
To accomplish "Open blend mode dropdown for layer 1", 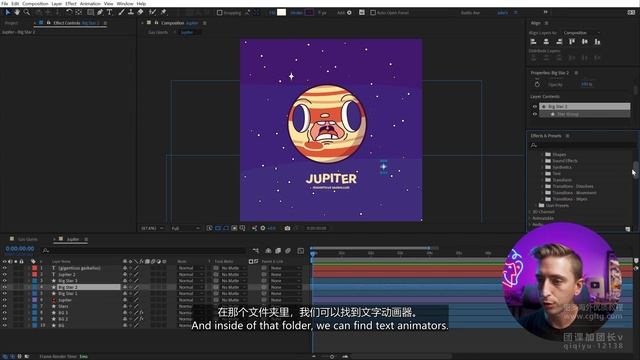I will pyautogui.click(x=191, y=268).
